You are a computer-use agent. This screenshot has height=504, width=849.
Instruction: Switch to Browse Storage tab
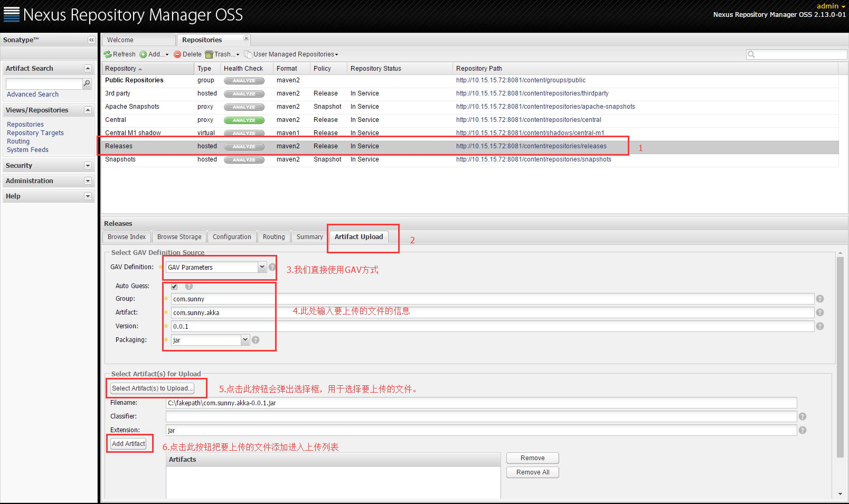(x=179, y=237)
